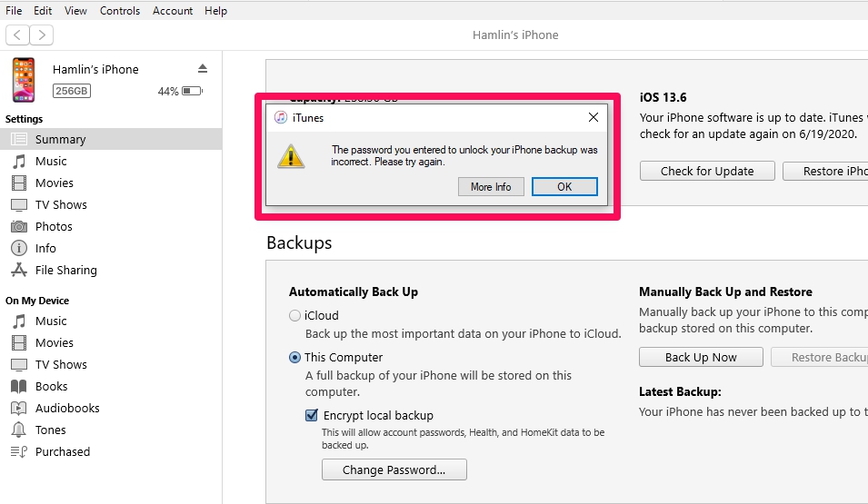Open the Account menu
Viewport: 868px width, 504px height.
(173, 11)
